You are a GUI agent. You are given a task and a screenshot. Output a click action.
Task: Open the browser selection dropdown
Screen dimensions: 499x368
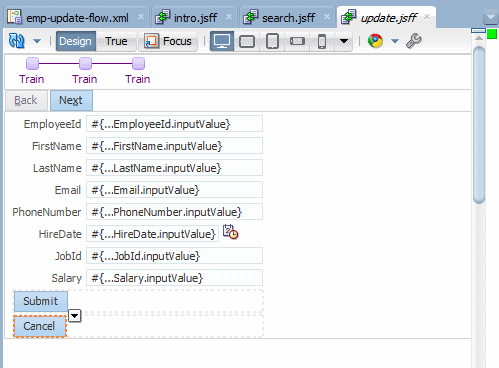pos(395,41)
